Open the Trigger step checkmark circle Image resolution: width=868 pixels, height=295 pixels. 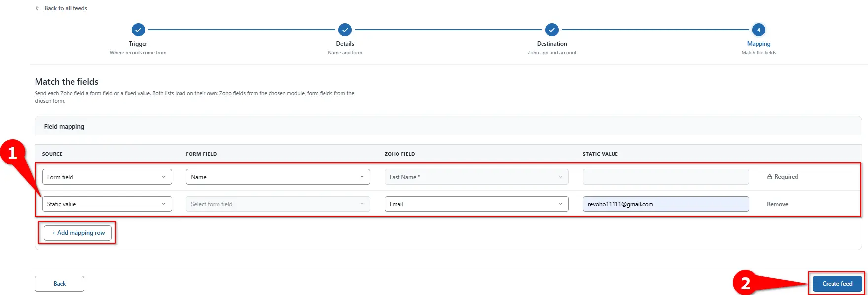point(138,30)
